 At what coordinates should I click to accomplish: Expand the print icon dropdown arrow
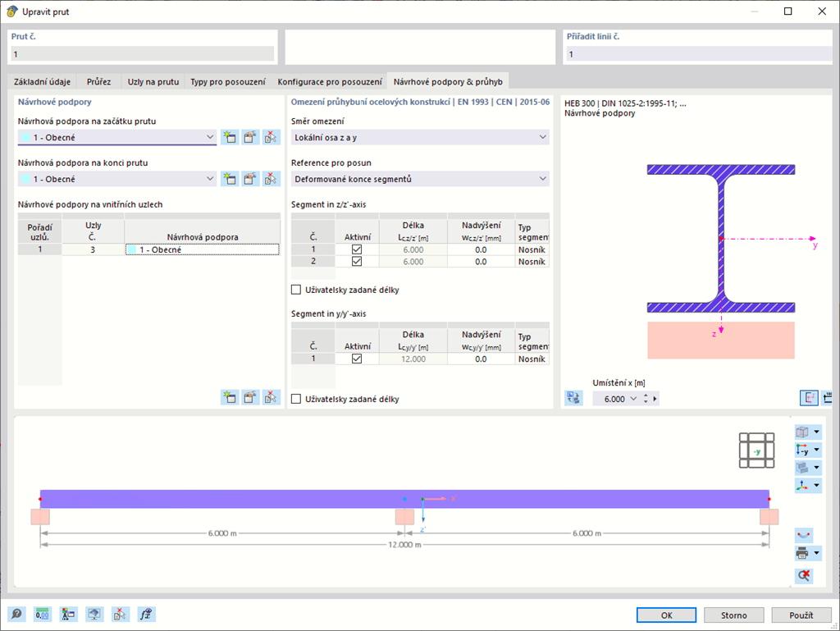tap(816, 553)
